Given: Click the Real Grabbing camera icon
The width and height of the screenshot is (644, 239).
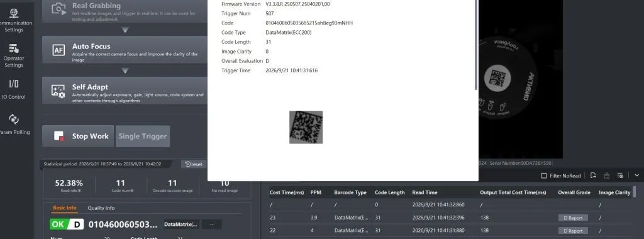Looking at the screenshot, I should [58, 9].
